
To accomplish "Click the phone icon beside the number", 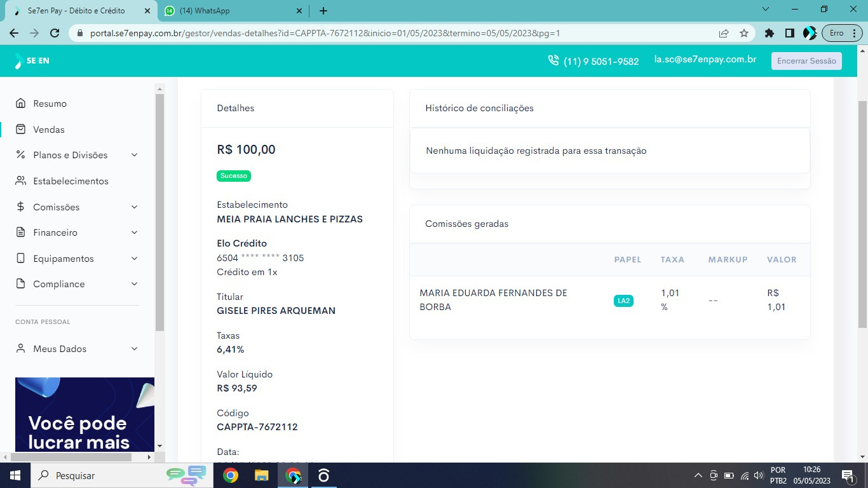I will pyautogui.click(x=553, y=60).
